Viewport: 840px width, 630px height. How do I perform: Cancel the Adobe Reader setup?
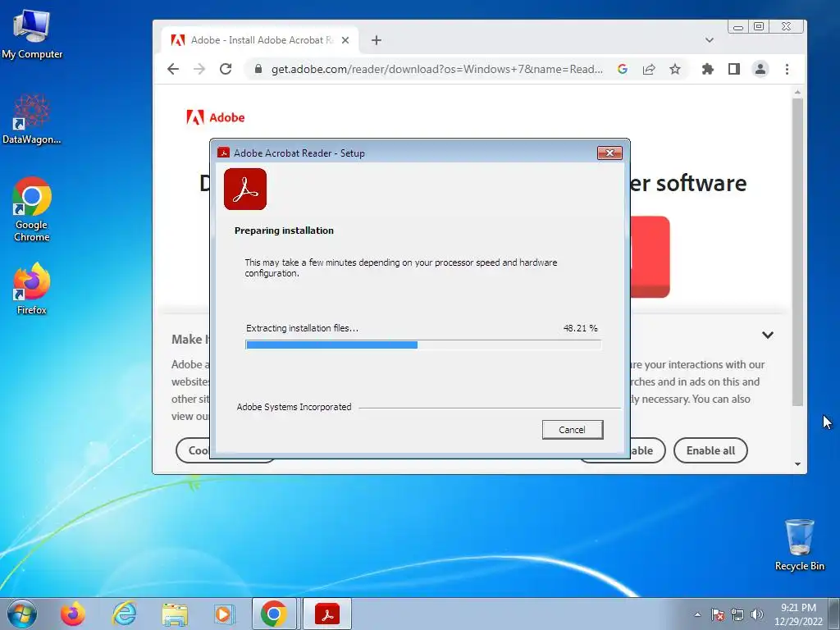572,430
